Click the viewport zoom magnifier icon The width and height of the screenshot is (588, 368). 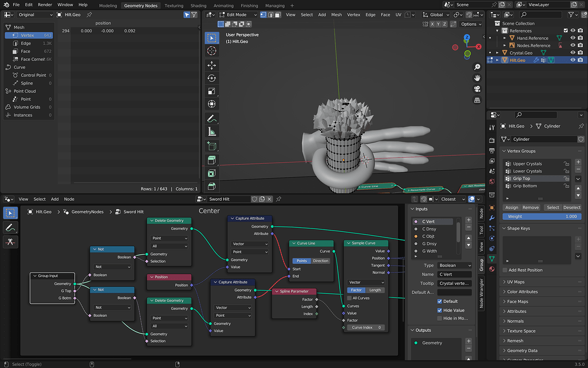point(477,67)
